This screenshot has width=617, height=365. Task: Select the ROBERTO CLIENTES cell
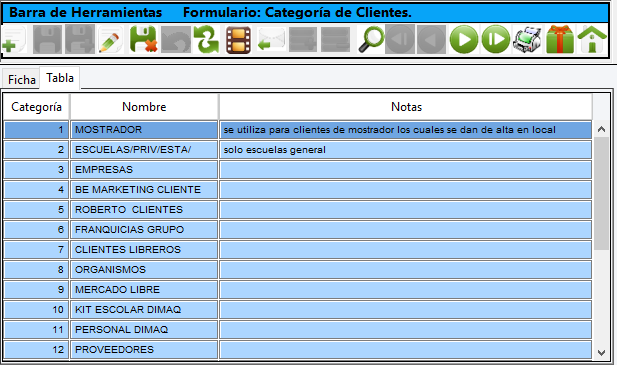point(144,210)
